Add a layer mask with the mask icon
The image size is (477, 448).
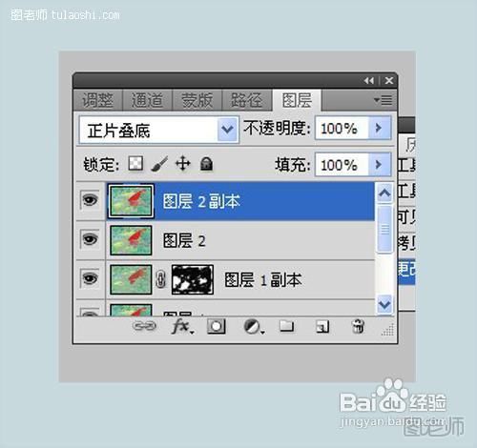pyautogui.click(x=217, y=326)
